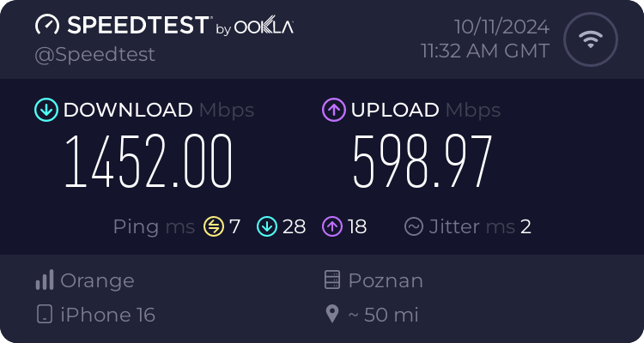Viewport: 644px width, 343px height.
Task: Click the location pin icon
Action: [x=332, y=315]
